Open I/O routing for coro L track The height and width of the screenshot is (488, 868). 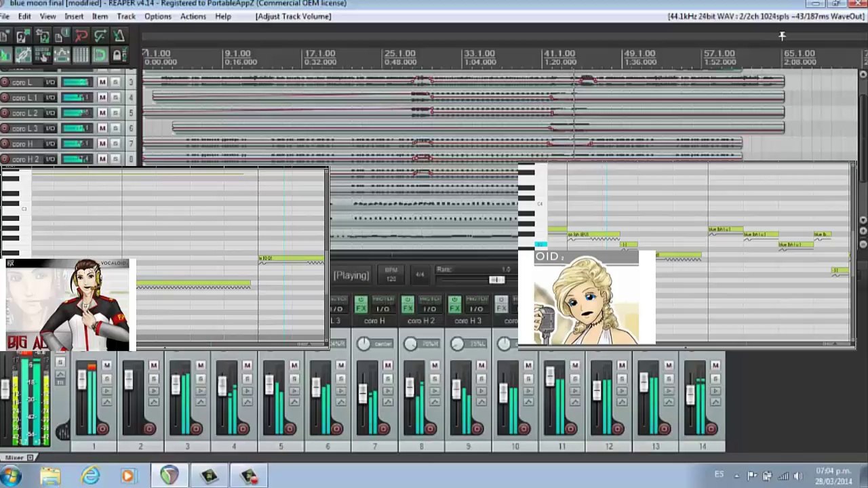pyautogui.click(x=50, y=82)
